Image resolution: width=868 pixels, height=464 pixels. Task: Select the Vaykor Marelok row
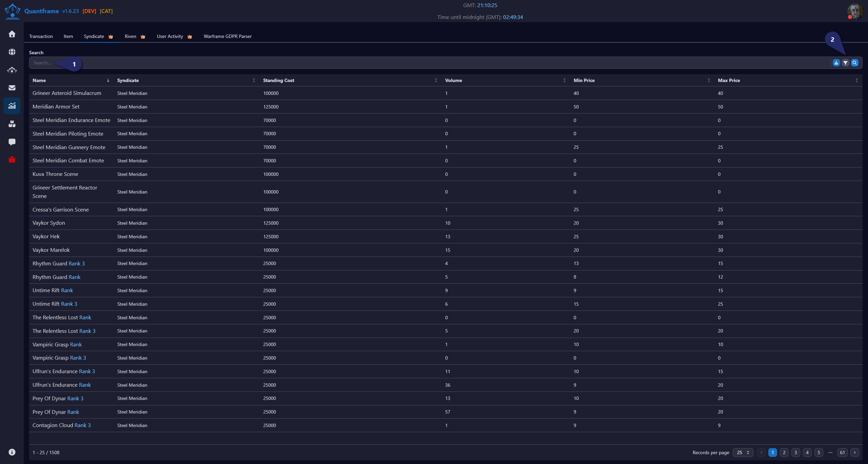[x=446, y=250]
